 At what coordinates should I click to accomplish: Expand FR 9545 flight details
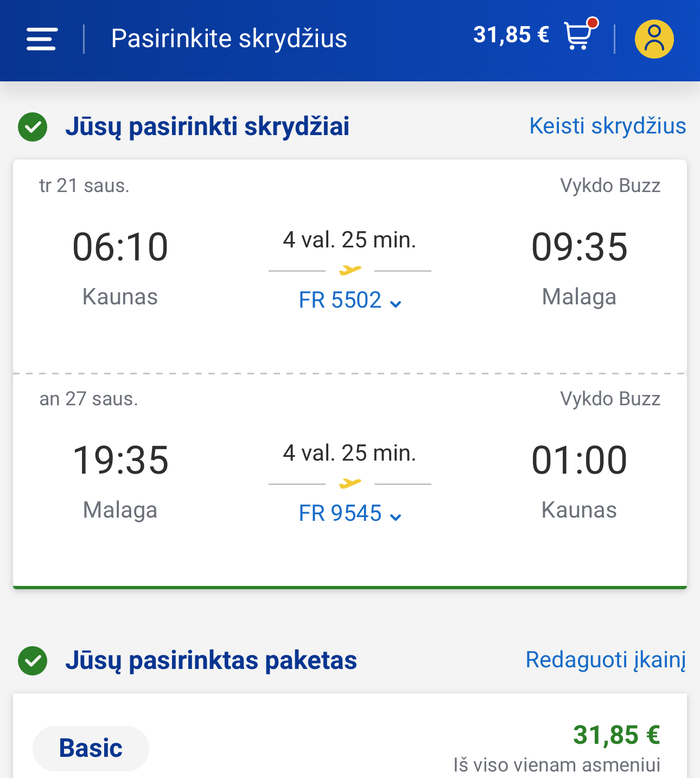click(341, 513)
